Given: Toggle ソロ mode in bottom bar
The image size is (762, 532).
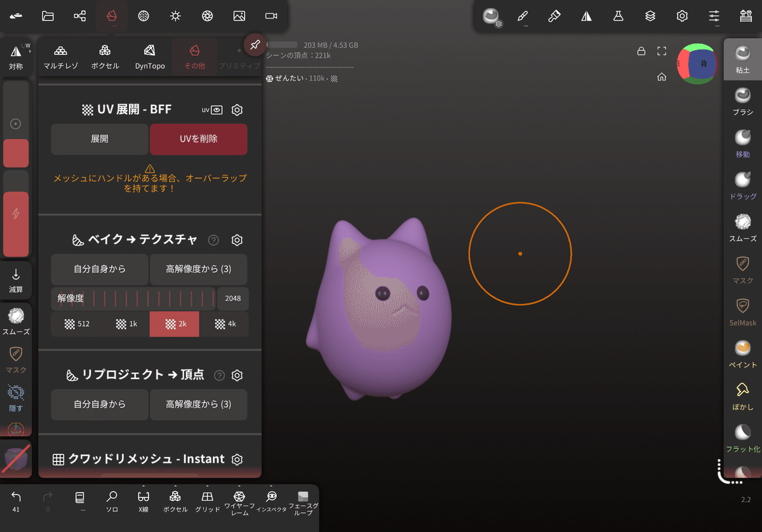Looking at the screenshot, I should click(x=112, y=502).
